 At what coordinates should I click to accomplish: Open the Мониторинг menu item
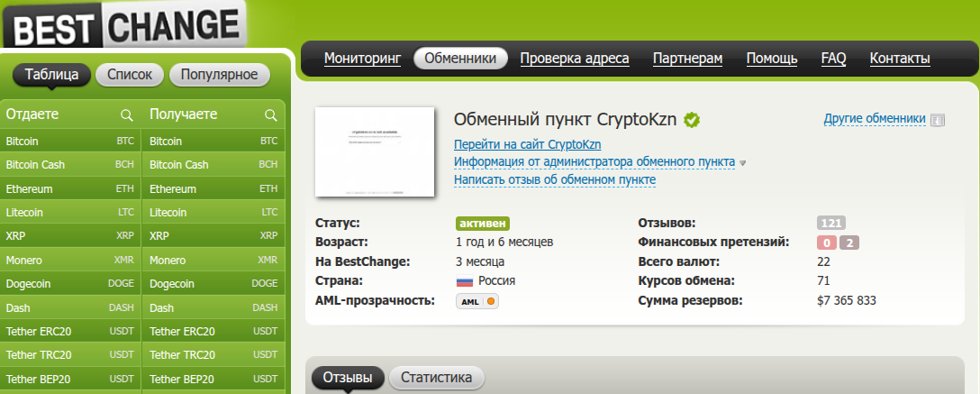pos(362,59)
